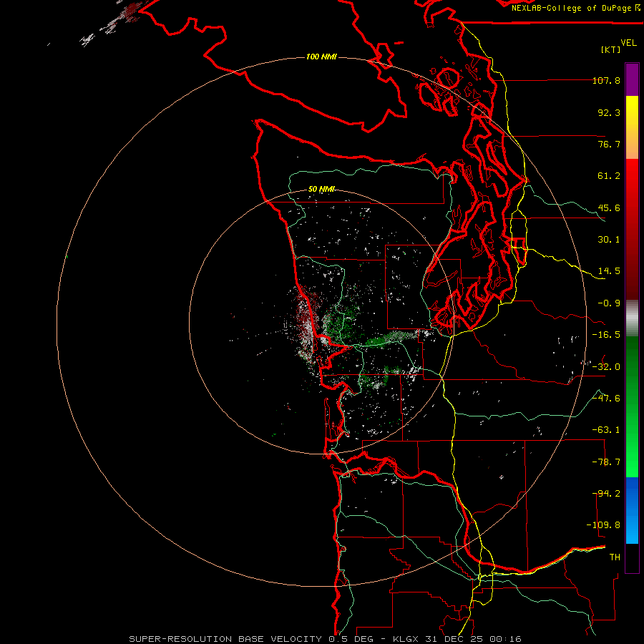This screenshot has height=644, width=644.
Task: Click the 50 NMI range ring label
Action: [x=321, y=190]
